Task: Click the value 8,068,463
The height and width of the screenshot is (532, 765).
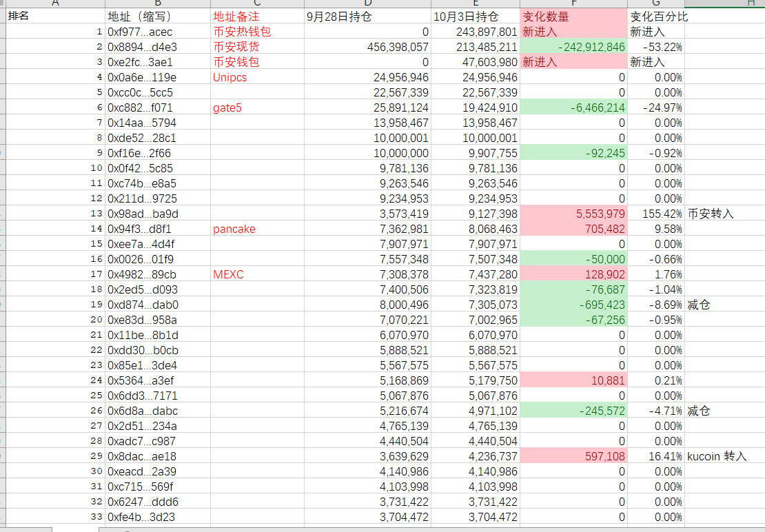Action: [476, 229]
